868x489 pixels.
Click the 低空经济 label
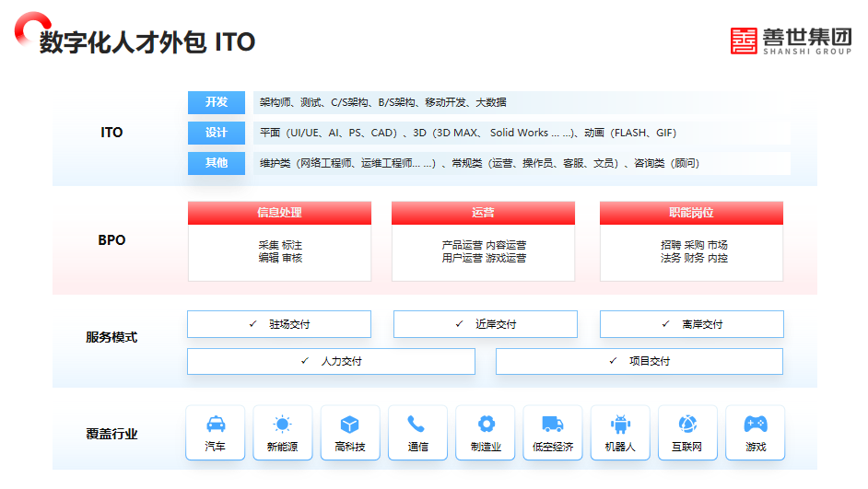[553, 447]
